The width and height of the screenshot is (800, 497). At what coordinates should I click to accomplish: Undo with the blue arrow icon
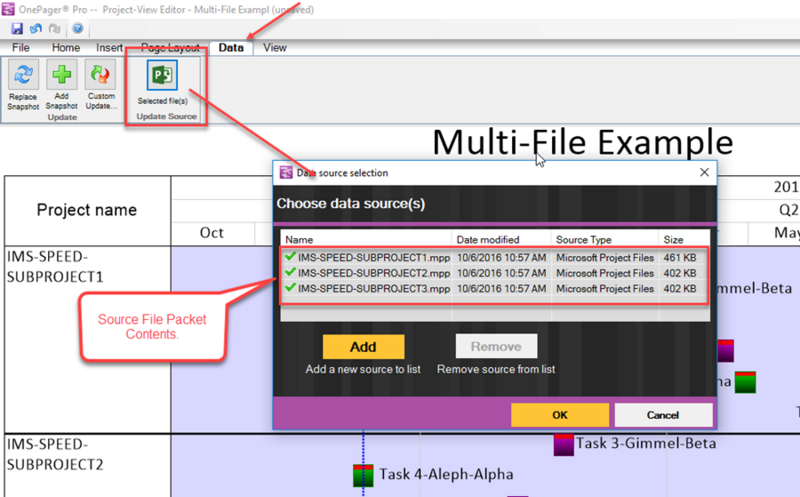(36, 29)
